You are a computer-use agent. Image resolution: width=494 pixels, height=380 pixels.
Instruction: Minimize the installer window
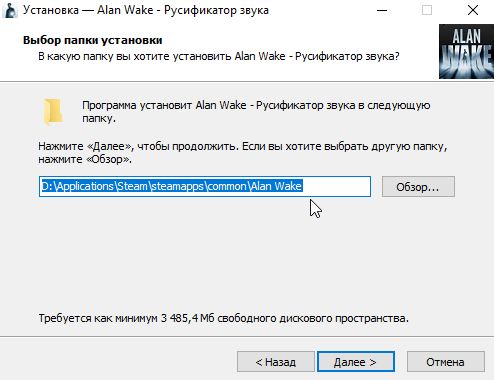point(382,10)
